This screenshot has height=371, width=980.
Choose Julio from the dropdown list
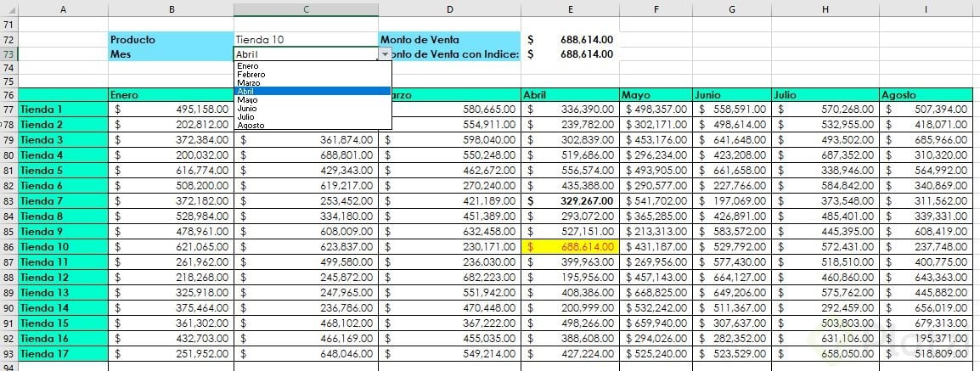(313, 116)
